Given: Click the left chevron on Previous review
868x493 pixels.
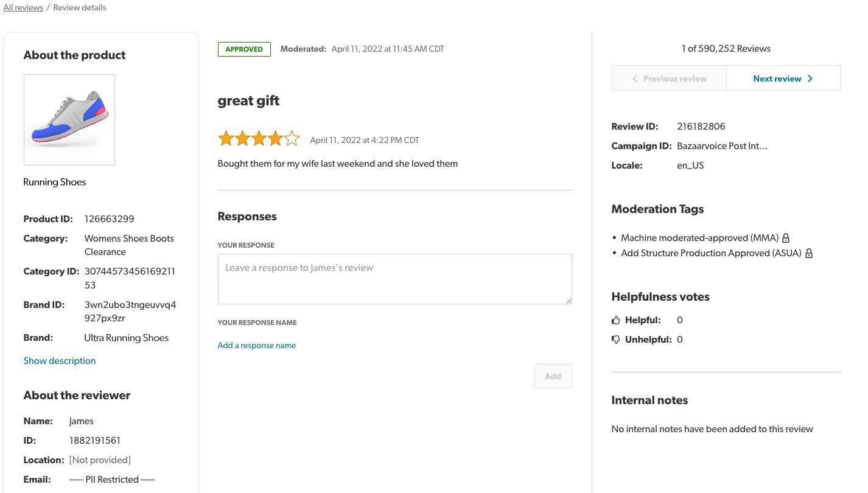Looking at the screenshot, I should (635, 78).
